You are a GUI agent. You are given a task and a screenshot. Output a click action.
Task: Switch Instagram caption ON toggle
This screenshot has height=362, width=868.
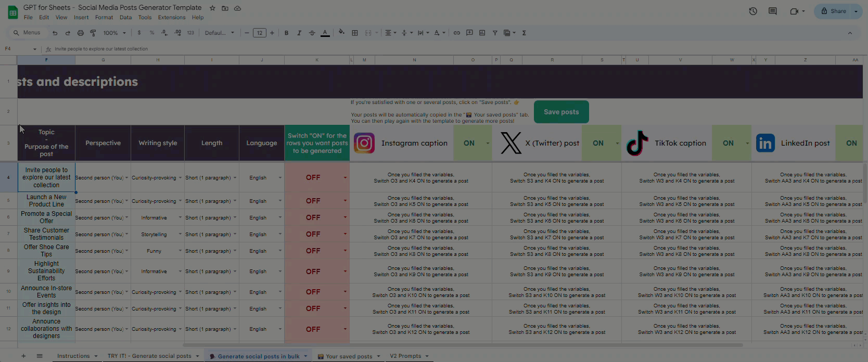click(x=473, y=143)
